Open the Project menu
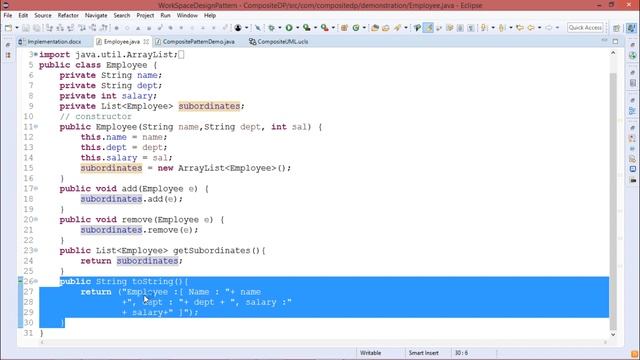 tap(145, 15)
